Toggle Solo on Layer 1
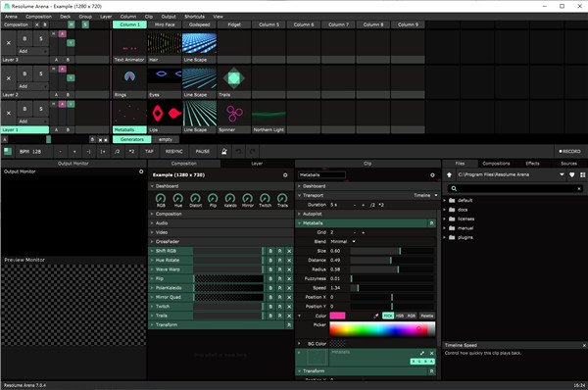This screenshot has width=588, height=390. point(41,109)
